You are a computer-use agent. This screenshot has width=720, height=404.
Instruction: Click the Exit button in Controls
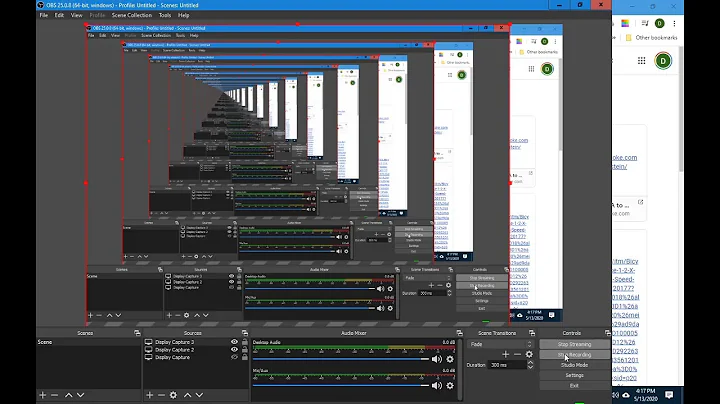[574, 386]
